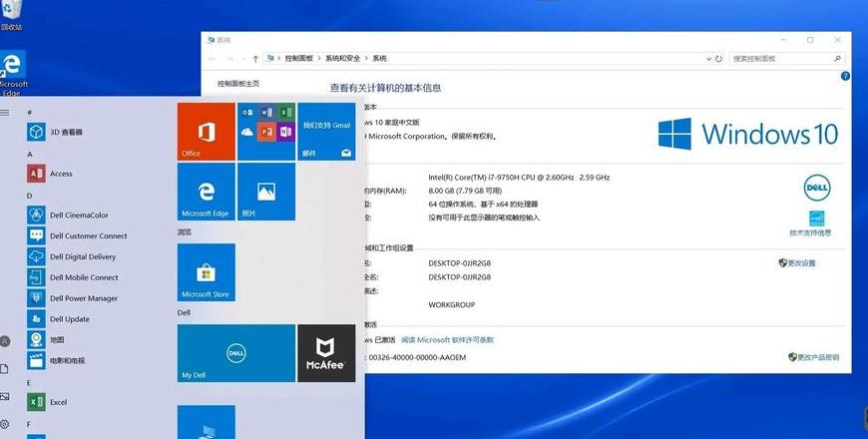Open 控制面板主页 link
Image resolution: width=868 pixels, height=439 pixels.
tap(238, 84)
